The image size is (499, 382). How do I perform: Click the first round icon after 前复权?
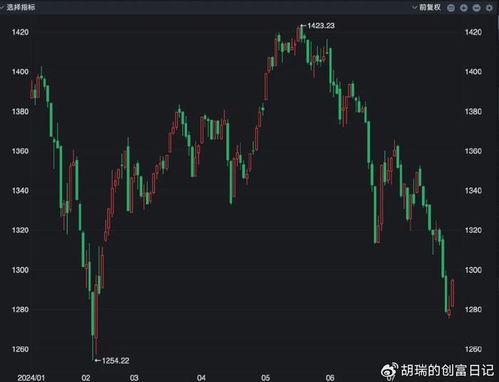click(x=451, y=8)
